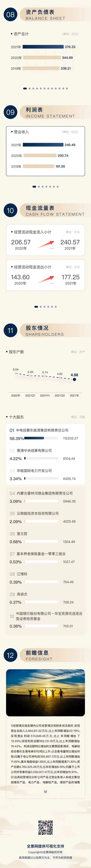Click the 09 income statement badge
Viewport: 91px width, 868px height.
tap(10, 112)
